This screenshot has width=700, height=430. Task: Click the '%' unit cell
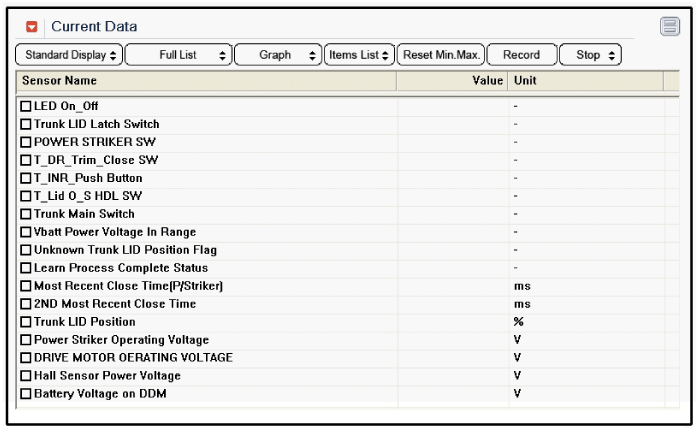(x=518, y=322)
